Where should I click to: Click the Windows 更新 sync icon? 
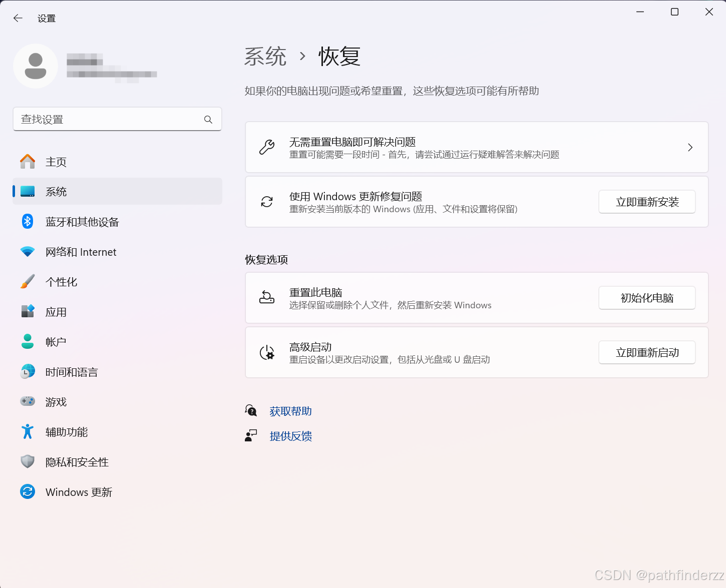(x=28, y=491)
